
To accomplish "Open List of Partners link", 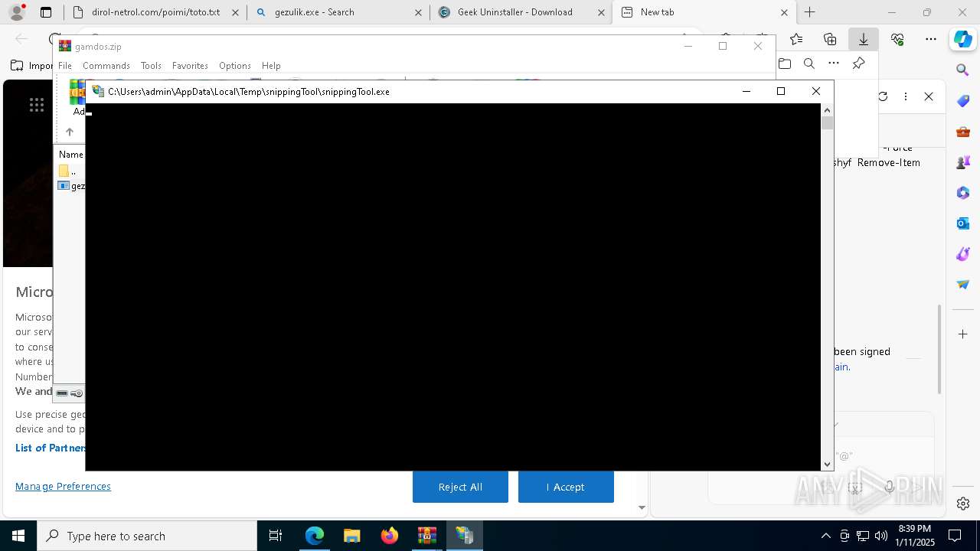I will click(51, 448).
